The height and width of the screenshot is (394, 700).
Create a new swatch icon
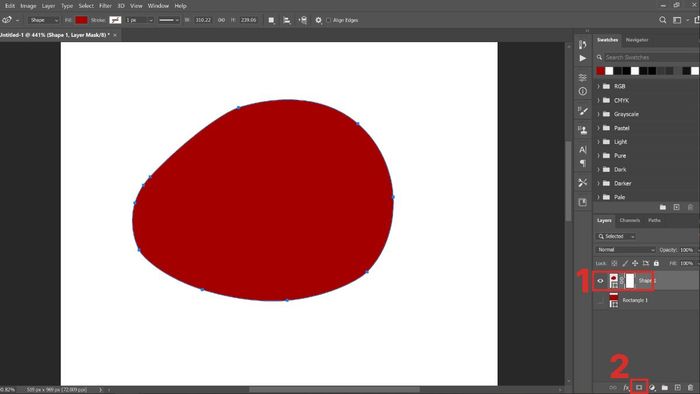677,207
